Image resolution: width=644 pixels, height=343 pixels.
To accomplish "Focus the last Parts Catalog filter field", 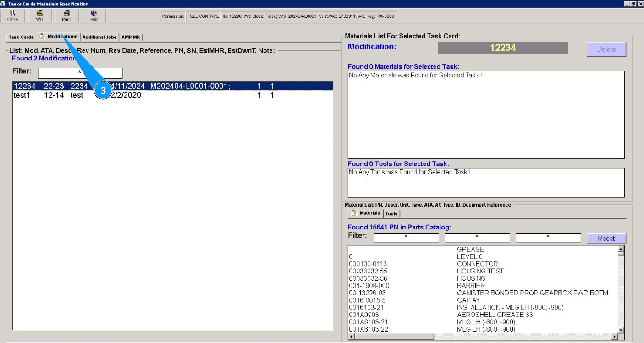I will pos(548,238).
